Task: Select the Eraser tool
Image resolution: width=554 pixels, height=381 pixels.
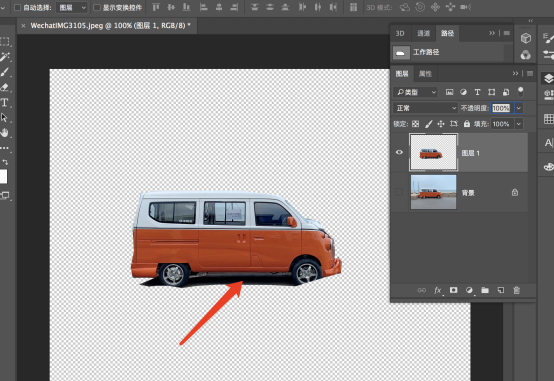Action: point(5,87)
